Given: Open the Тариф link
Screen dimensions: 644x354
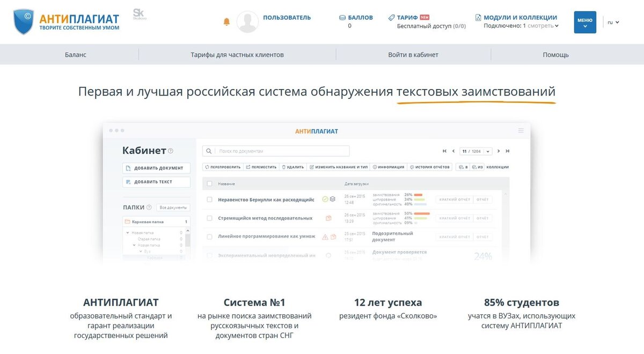Looking at the screenshot, I should tap(407, 18).
